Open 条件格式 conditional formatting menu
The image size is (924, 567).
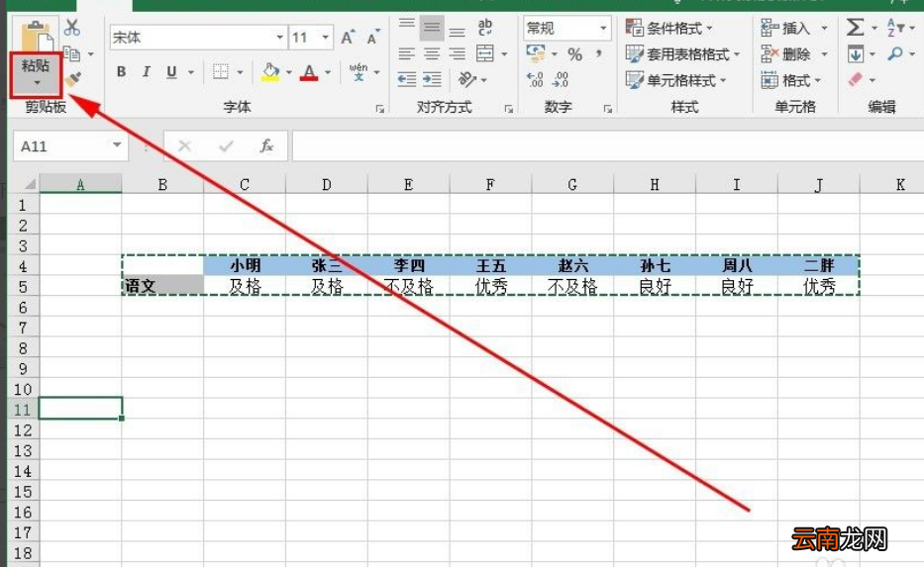tap(668, 28)
